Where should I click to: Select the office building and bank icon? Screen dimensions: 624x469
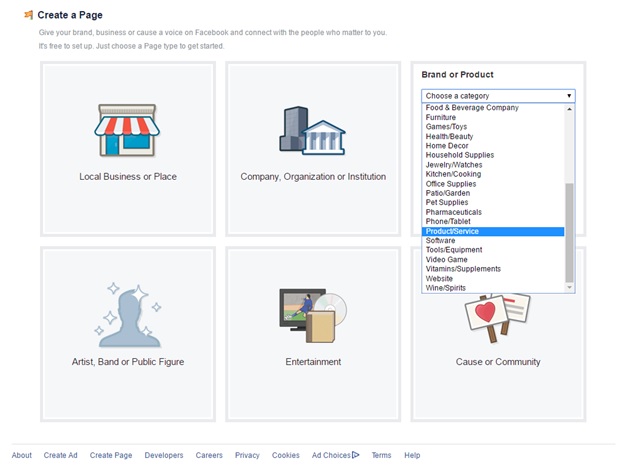pos(312,130)
